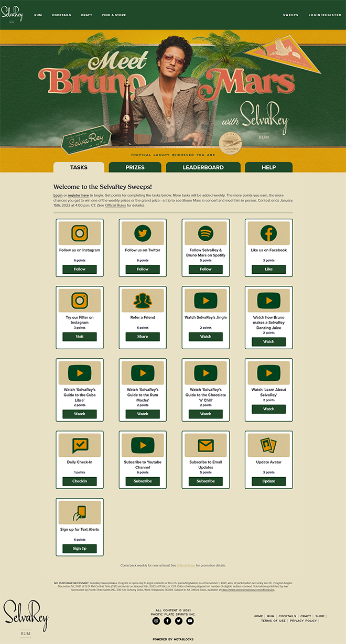Click play icon for Learn About SelvaRey
Viewport: 346px width, 644px height.
coord(268,373)
